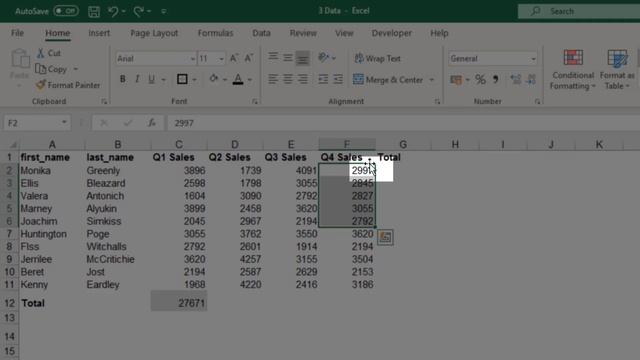Open Number dialog launcher

(537, 101)
